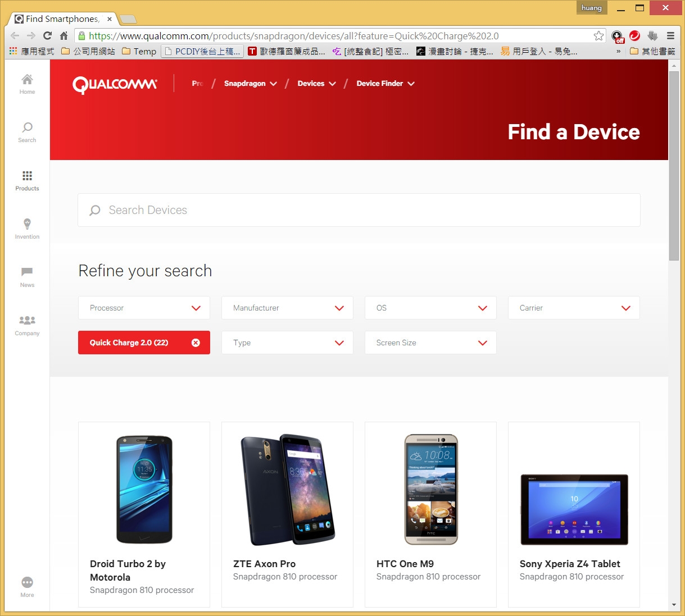This screenshot has height=616, width=685.
Task: Click the Qualcomm logo
Action: [115, 84]
